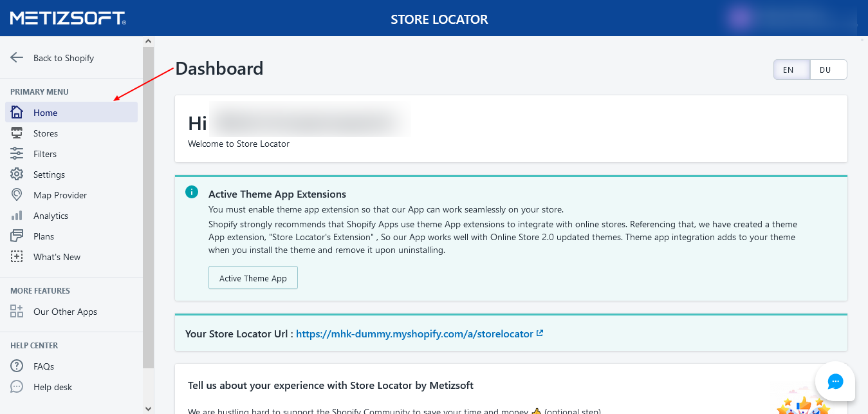Open What's New menu item

[57, 257]
